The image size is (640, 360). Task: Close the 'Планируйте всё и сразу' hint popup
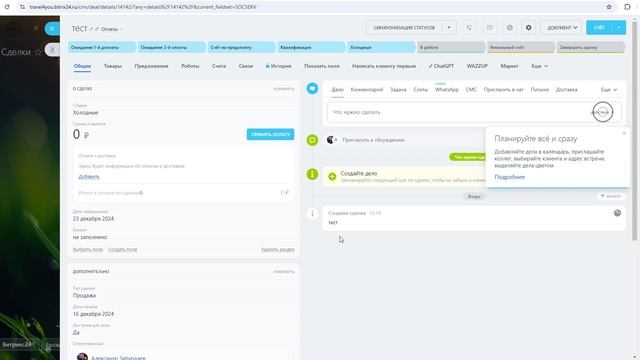624,133
